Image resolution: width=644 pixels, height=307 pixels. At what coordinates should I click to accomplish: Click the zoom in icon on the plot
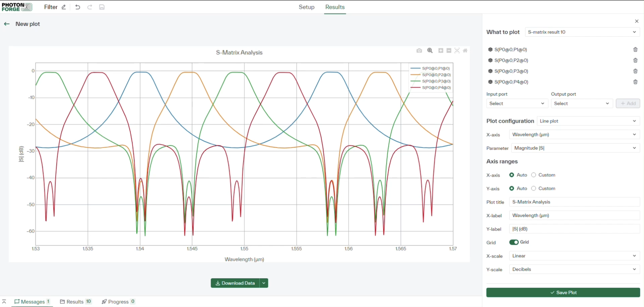(441, 51)
